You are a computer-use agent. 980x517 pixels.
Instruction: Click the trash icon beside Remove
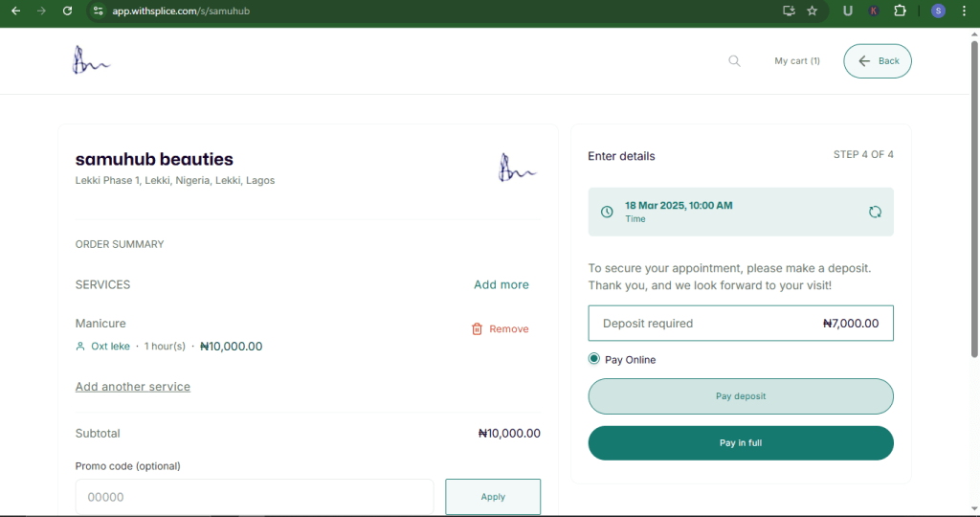click(x=477, y=328)
